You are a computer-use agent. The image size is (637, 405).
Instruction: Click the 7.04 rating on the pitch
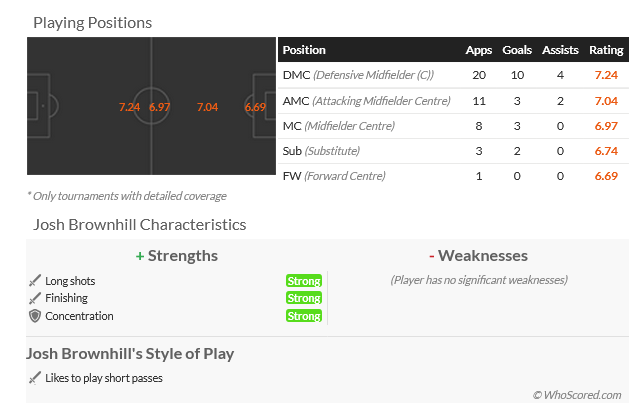pos(207,107)
